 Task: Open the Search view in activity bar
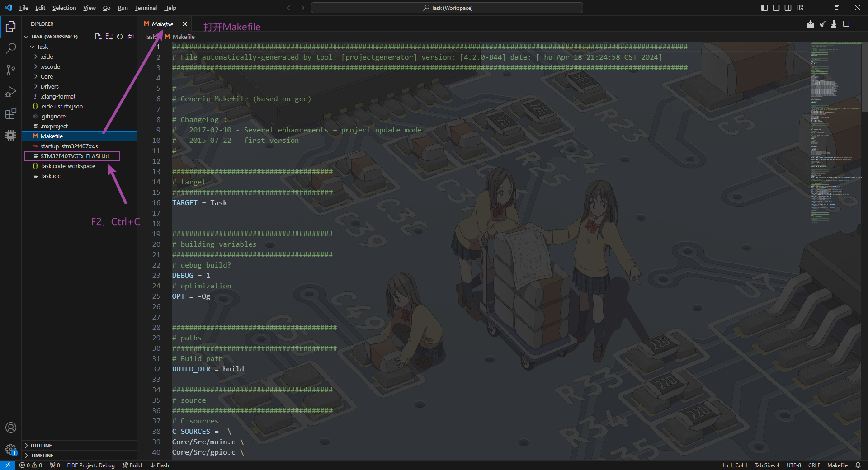pos(10,48)
